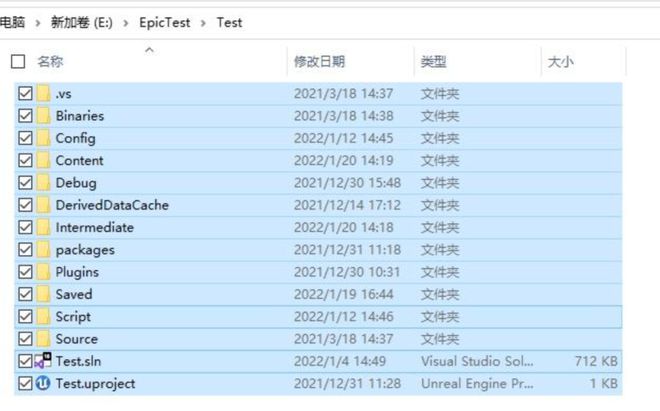Uncheck the Saved folder checkbox
The width and height of the screenshot is (660, 411).
click(26, 294)
